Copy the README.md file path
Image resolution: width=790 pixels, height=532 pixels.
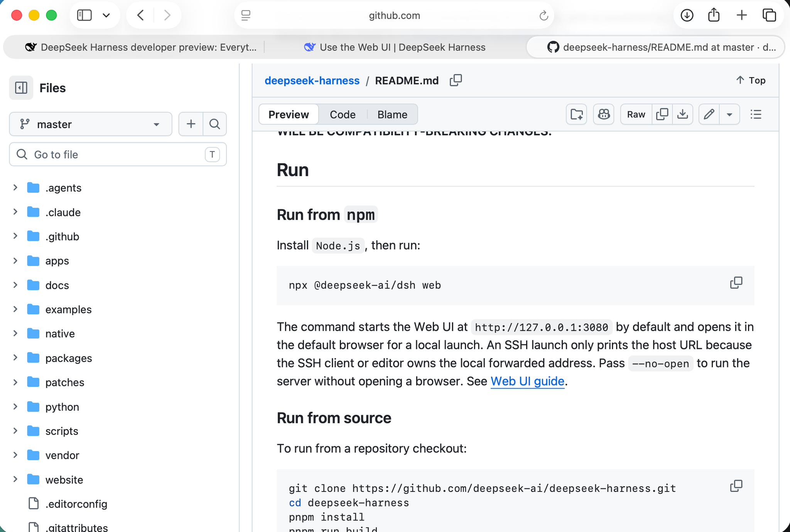[456, 80]
